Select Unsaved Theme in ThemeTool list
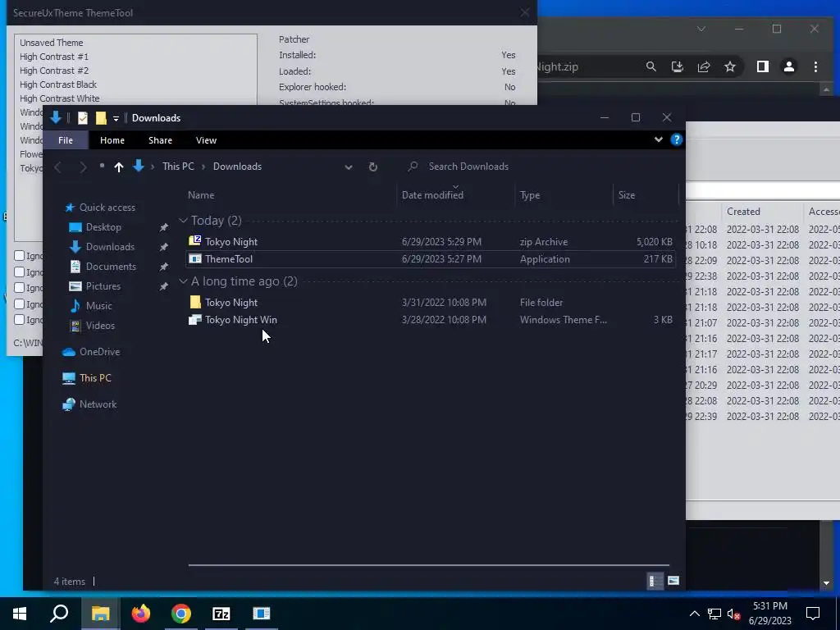 point(52,43)
